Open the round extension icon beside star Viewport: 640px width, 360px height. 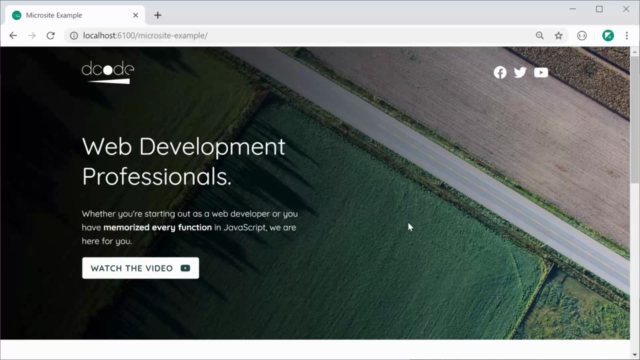coord(582,36)
